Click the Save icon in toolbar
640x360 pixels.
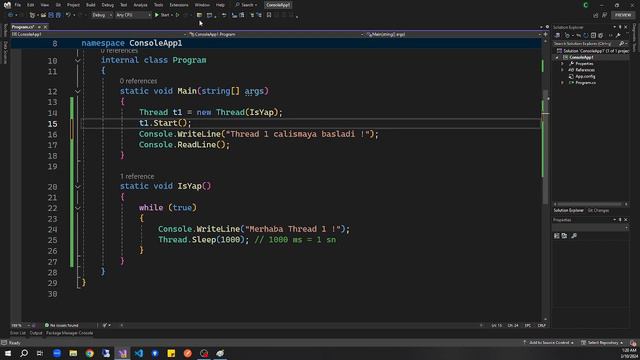(51, 15)
